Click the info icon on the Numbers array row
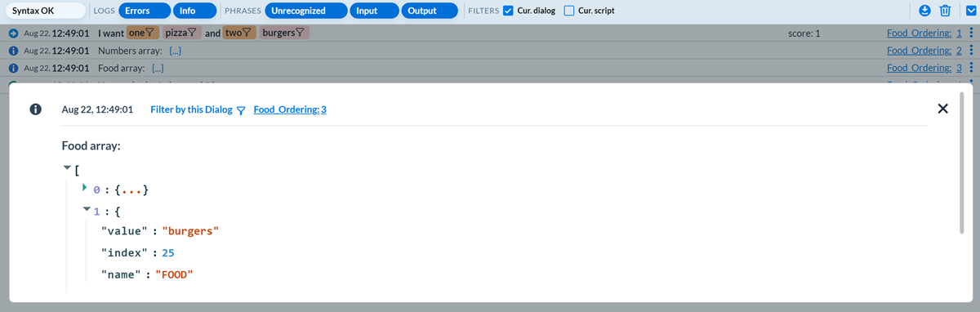This screenshot has height=312, width=980. [14, 51]
